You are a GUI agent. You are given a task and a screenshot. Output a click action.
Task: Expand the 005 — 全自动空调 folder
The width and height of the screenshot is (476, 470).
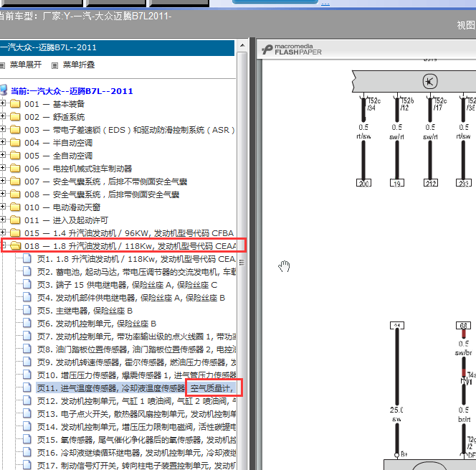[x=2, y=155]
